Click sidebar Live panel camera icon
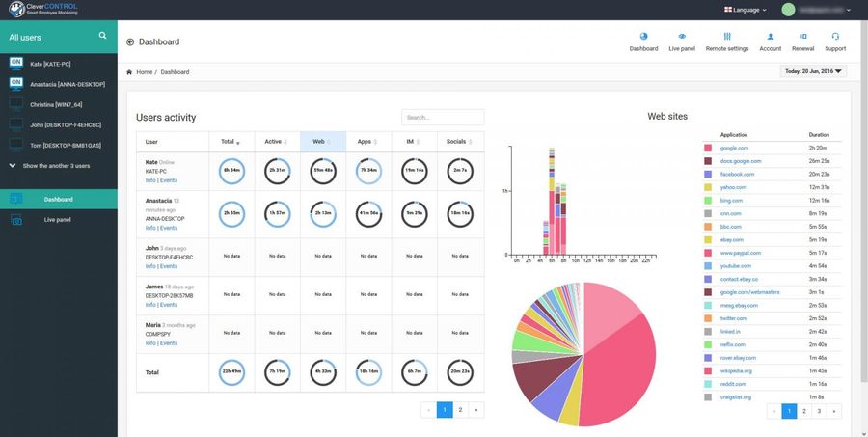 pos(16,220)
